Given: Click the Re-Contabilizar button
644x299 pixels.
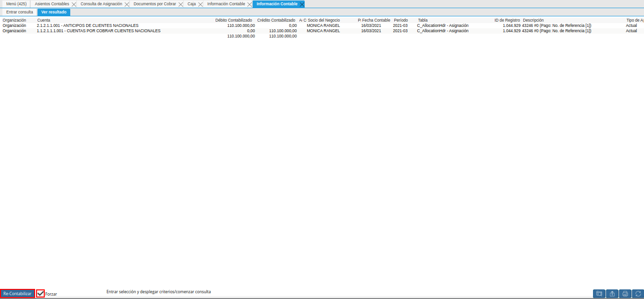Looking at the screenshot, I should click(x=17, y=294).
